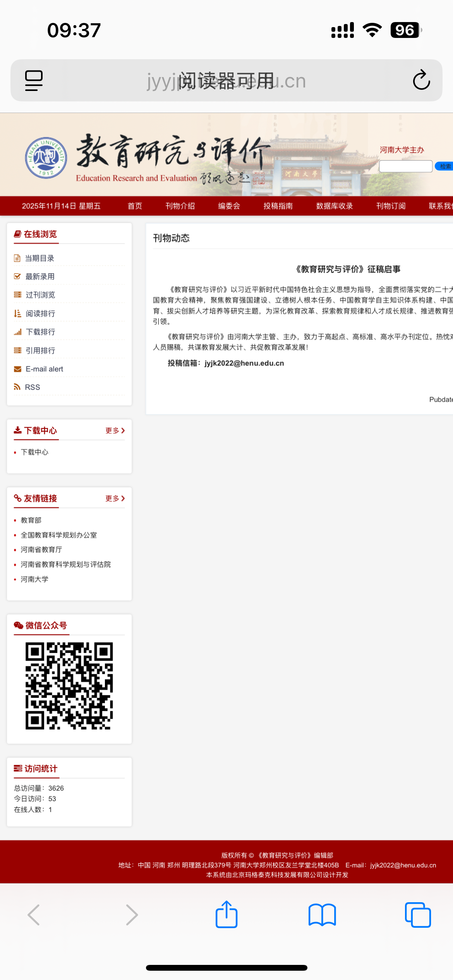Tap the Safari share icon
The height and width of the screenshot is (980, 453).
point(226,915)
